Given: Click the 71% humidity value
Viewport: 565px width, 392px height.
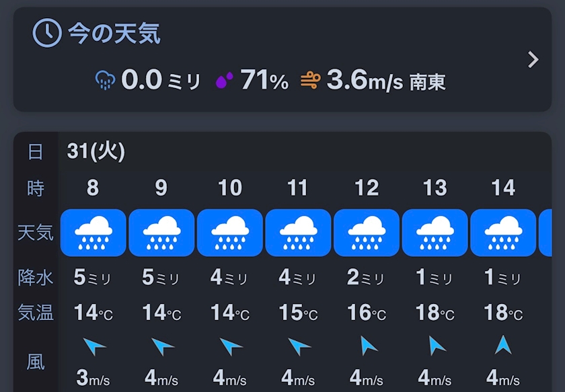Looking at the screenshot, I should [264, 81].
